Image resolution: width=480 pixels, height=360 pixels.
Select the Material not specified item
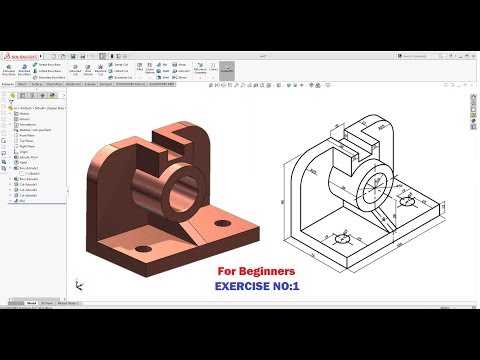click(33, 130)
